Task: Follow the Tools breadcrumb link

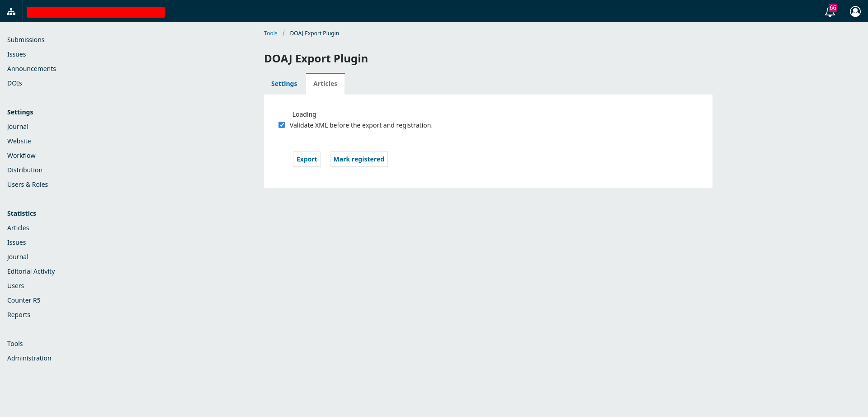Action: [270, 33]
